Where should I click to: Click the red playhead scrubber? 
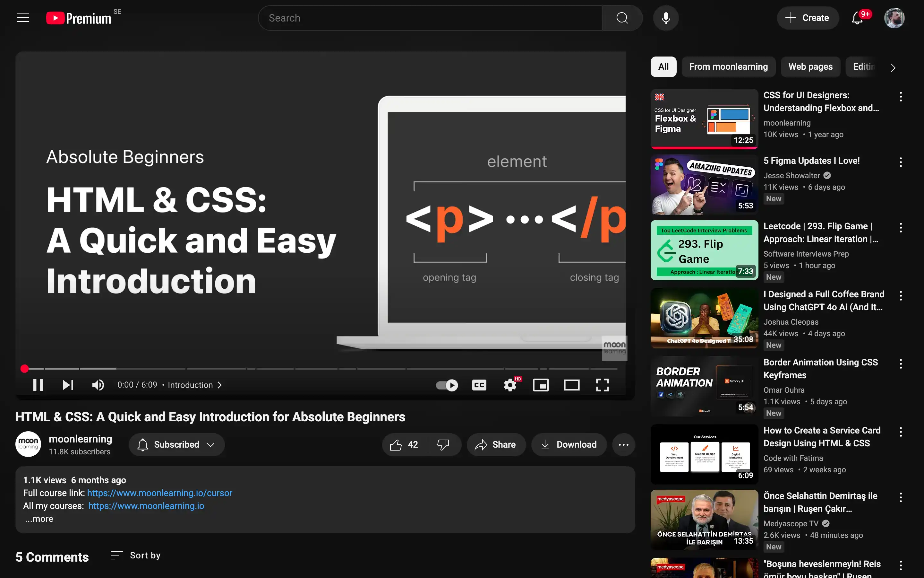click(24, 369)
